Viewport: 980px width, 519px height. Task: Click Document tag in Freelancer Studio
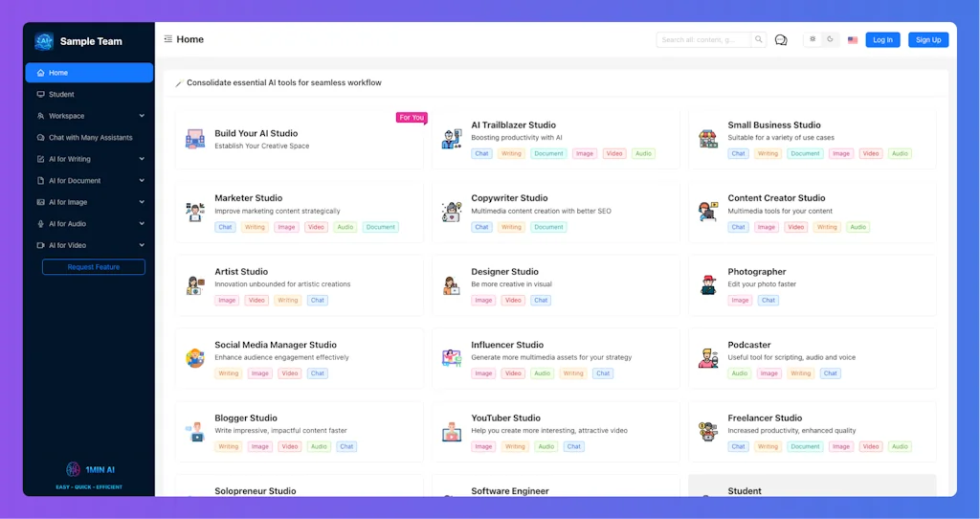805,447
